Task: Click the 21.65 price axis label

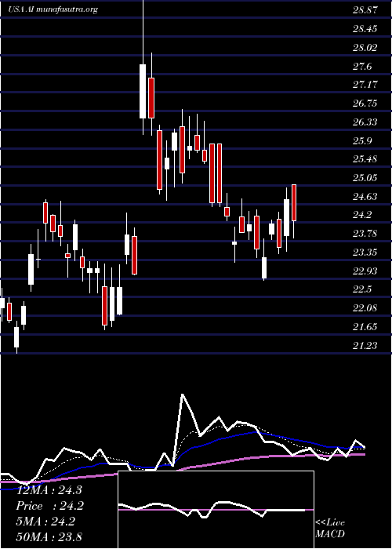Action: tap(365, 327)
